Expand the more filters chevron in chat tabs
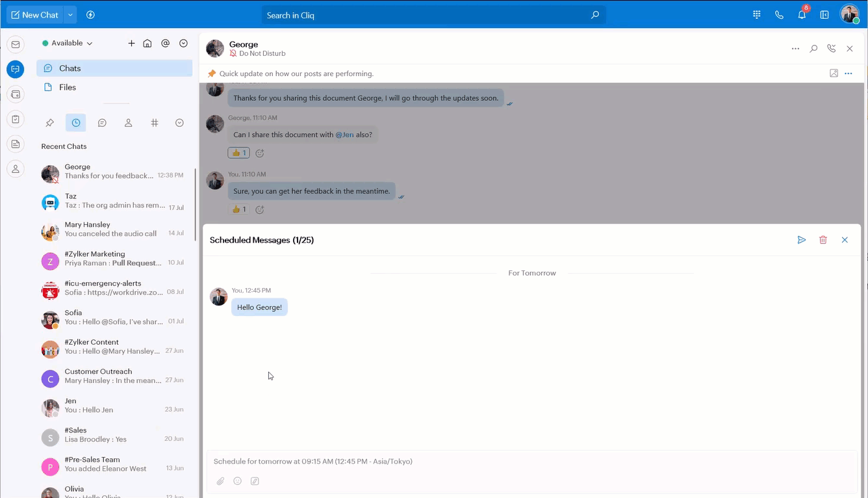This screenshot has width=868, height=498. point(180,123)
